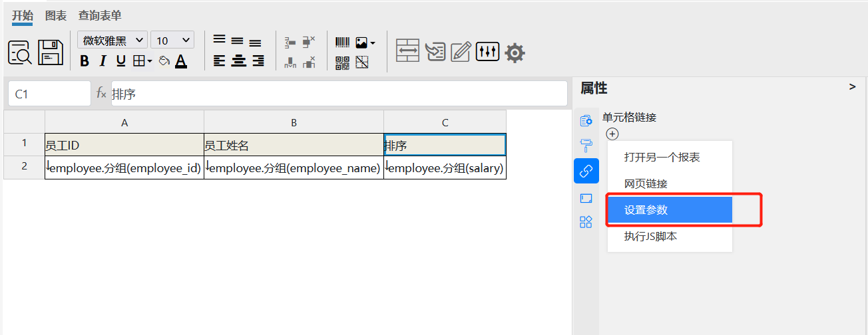Select row header 1
The width and height of the screenshot is (868, 335).
(24, 145)
